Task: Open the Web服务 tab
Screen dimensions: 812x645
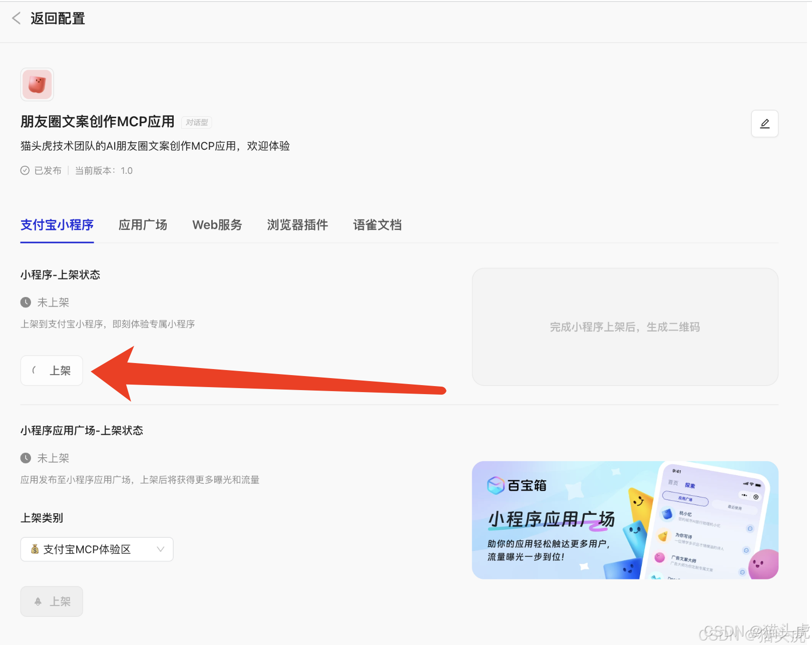Action: (x=217, y=225)
